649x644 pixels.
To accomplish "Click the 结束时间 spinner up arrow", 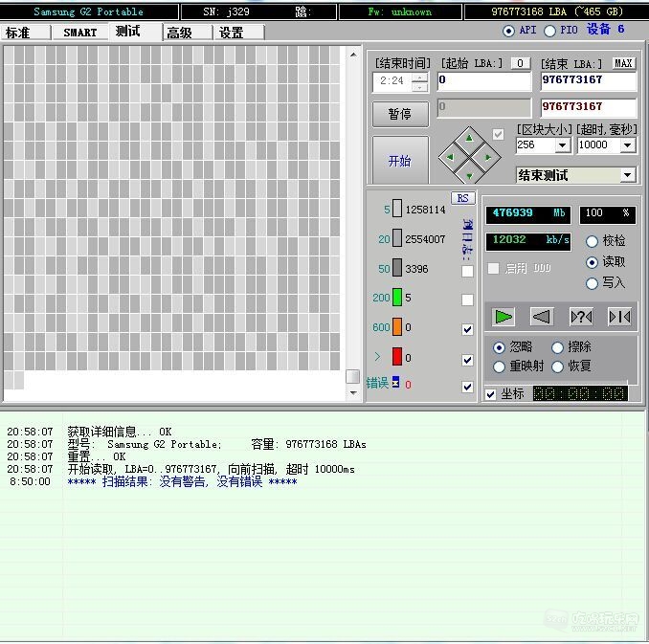I will pos(420,77).
